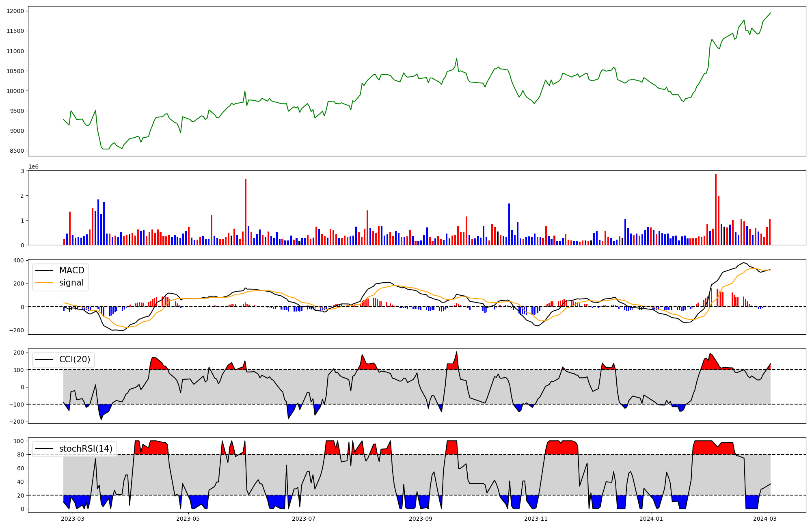The height and width of the screenshot is (528, 812).
Task: Click the -200 label on CCI axis
Action: (17, 422)
